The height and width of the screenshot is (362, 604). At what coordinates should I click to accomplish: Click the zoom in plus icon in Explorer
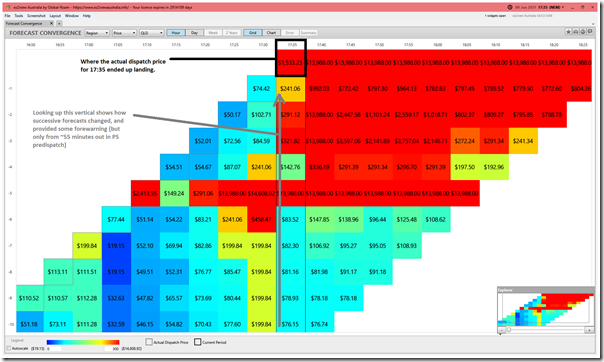(589, 330)
